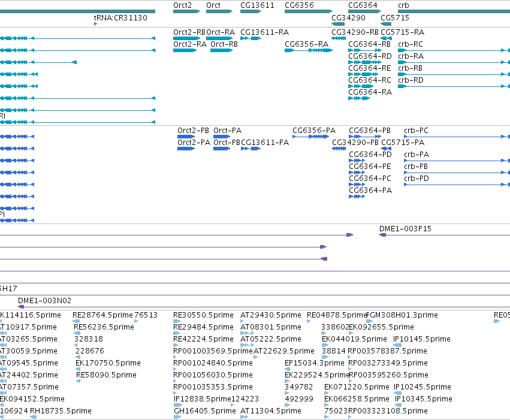
Task: Select transcript crb-RC
Action: (454, 50)
